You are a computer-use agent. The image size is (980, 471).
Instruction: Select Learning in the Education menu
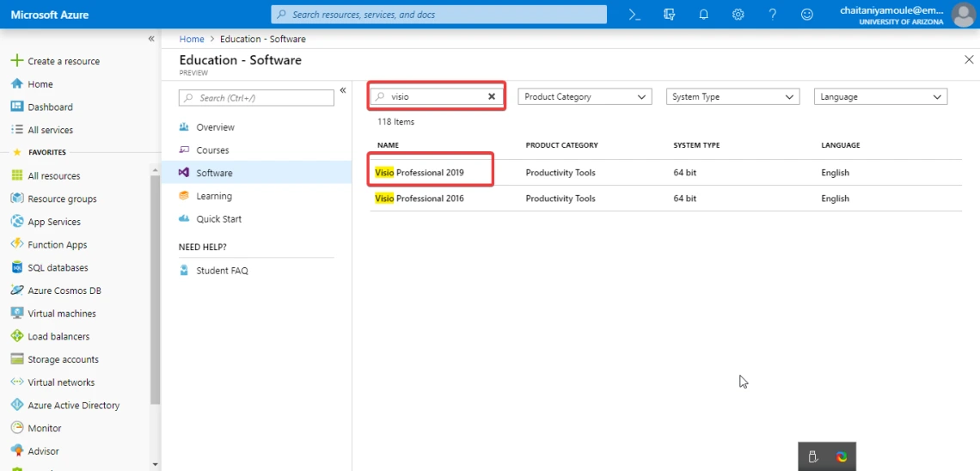pyautogui.click(x=214, y=196)
